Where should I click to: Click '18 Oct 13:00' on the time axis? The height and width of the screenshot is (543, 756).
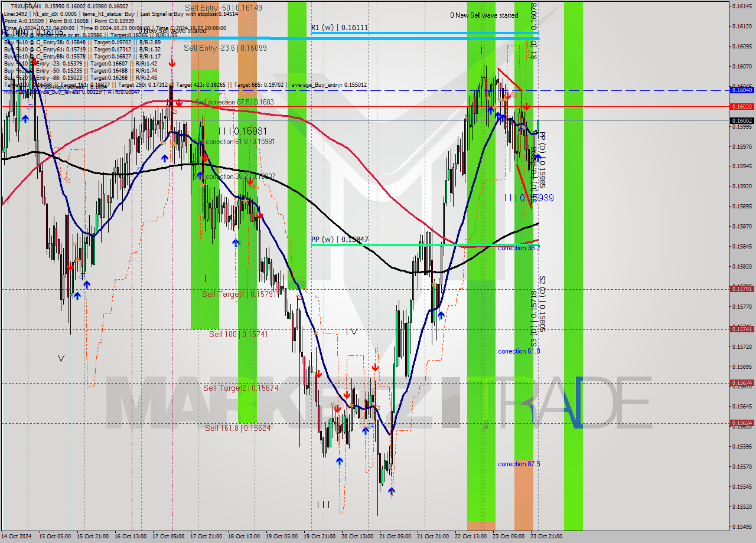click(243, 537)
